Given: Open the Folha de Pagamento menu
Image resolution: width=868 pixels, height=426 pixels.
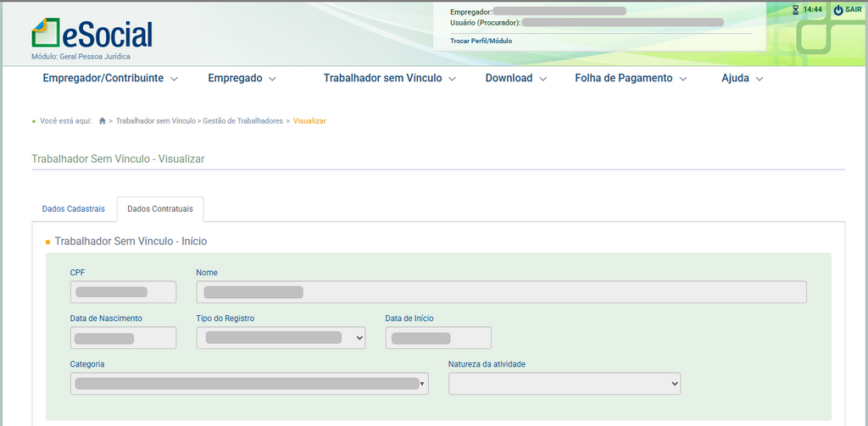Looking at the screenshot, I should click(631, 78).
